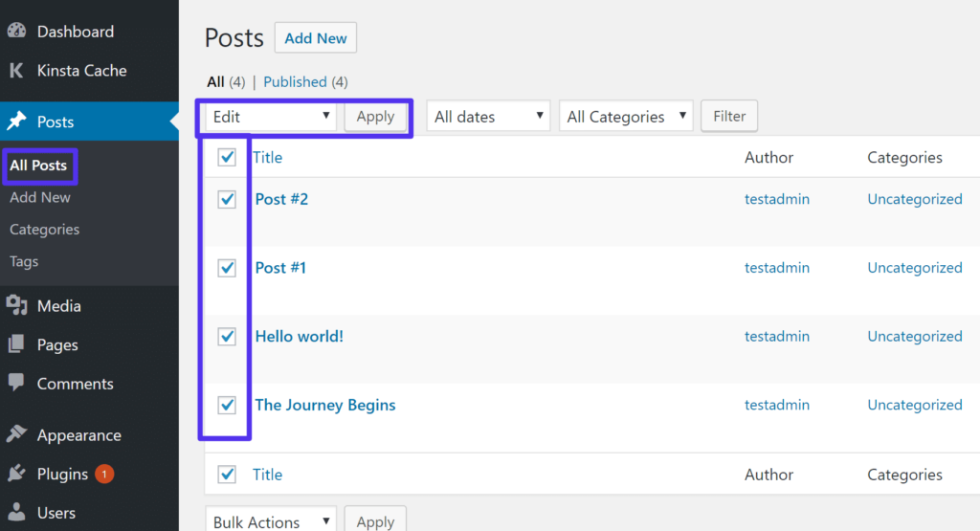Click the Kinsta Cache K icon
The width and height of the screenshot is (980, 531).
point(16,71)
